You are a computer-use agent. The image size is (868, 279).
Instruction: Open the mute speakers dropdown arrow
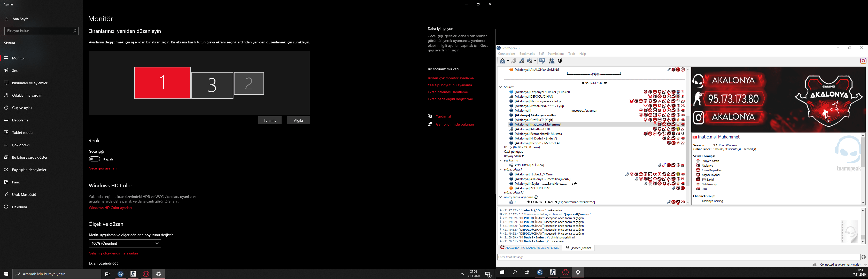pyautogui.click(x=535, y=61)
